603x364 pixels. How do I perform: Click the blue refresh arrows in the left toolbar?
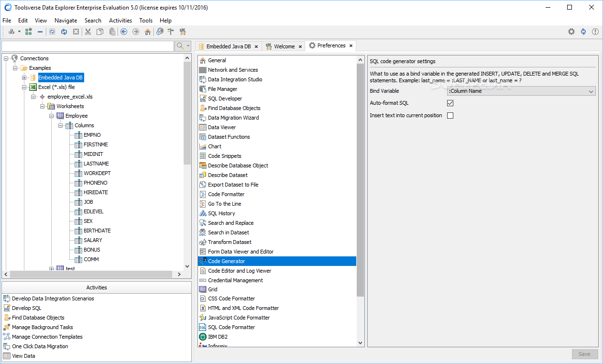tap(64, 32)
